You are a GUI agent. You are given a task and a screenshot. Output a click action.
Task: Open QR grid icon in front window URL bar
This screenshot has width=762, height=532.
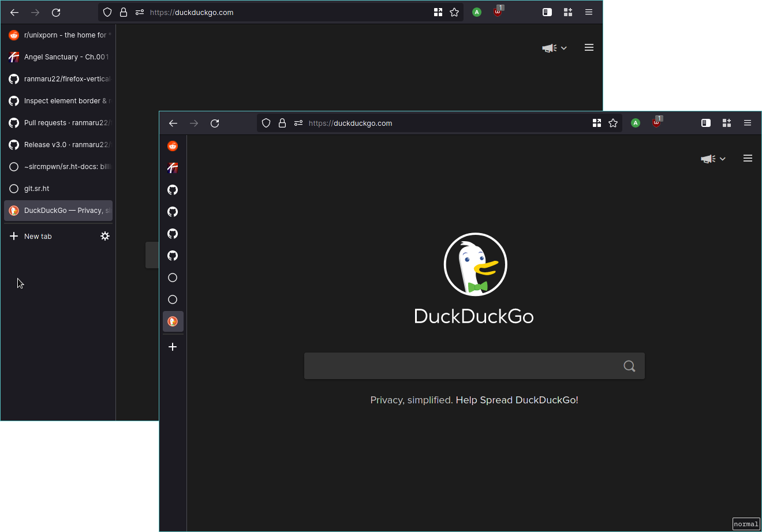tap(597, 123)
